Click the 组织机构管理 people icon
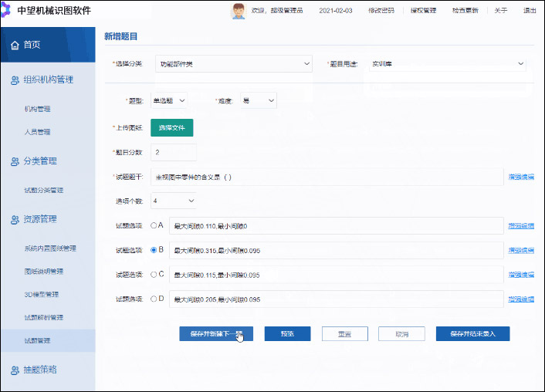Image resolution: width=545 pixels, height=392 pixels. point(15,79)
